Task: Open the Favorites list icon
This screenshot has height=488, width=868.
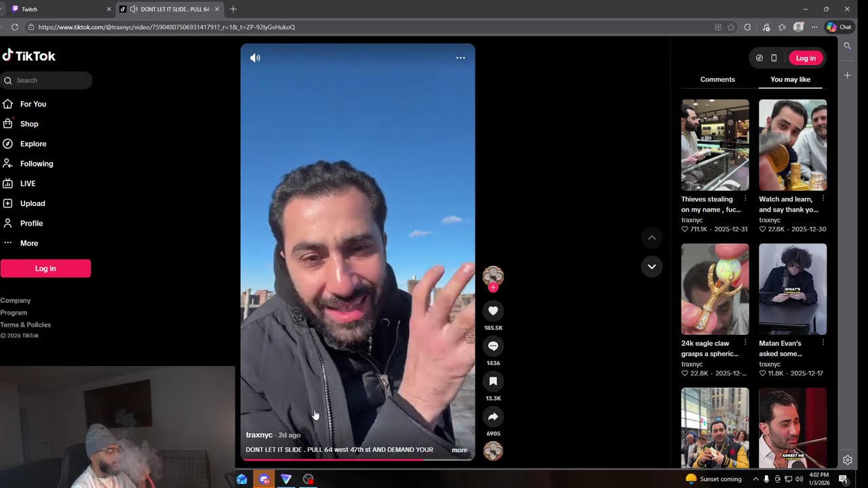Action: coord(782,27)
